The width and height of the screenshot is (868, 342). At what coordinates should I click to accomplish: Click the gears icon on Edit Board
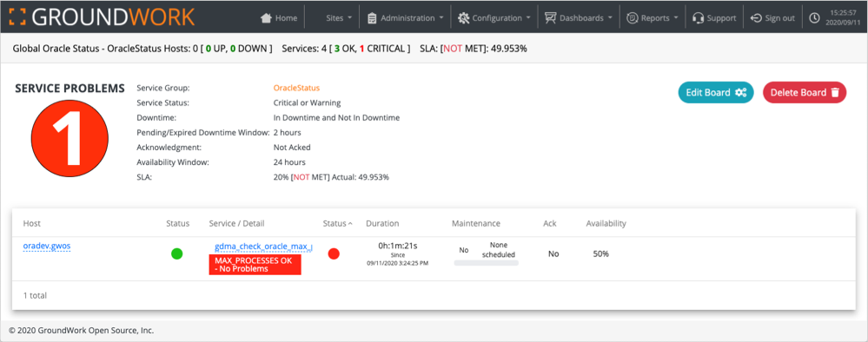point(740,92)
